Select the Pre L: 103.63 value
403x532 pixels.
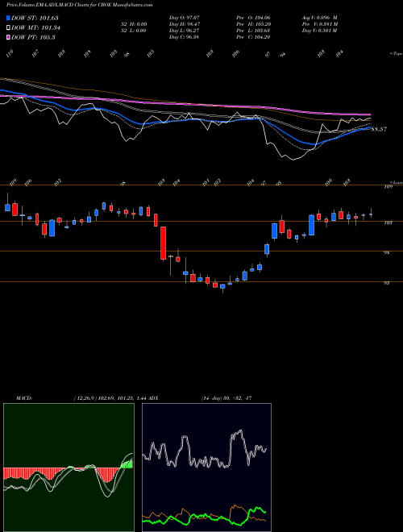coord(253,31)
